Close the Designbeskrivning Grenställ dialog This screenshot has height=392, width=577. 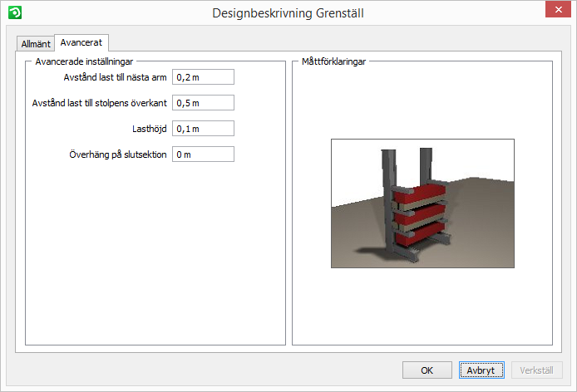(558, 10)
